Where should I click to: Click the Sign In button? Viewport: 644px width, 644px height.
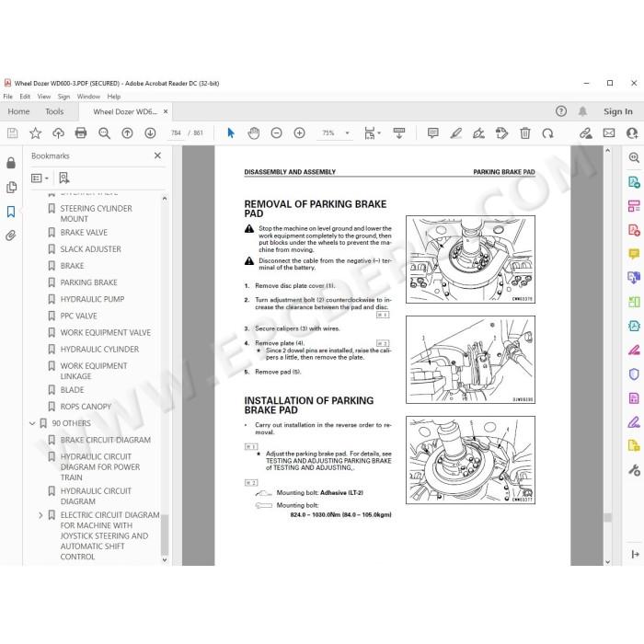click(617, 111)
